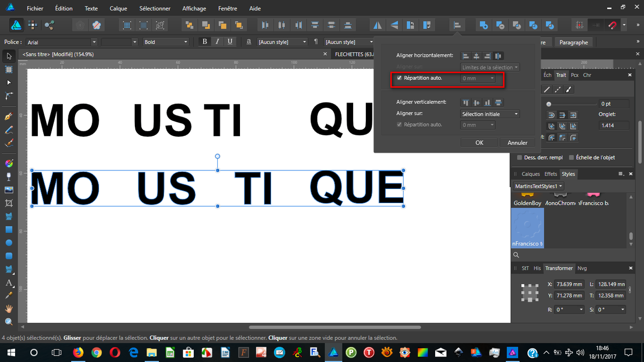
Task: Select the Artistic Text tool
Action: pos(8,283)
